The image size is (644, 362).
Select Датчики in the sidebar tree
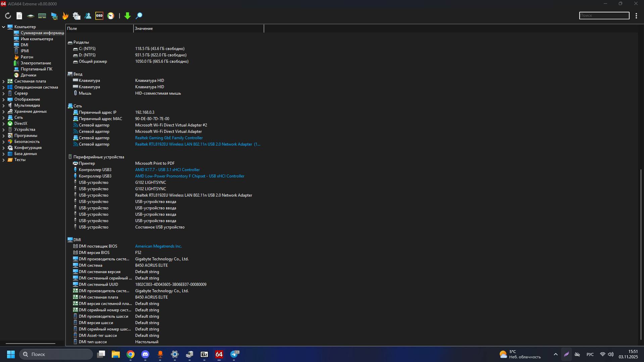click(28, 75)
